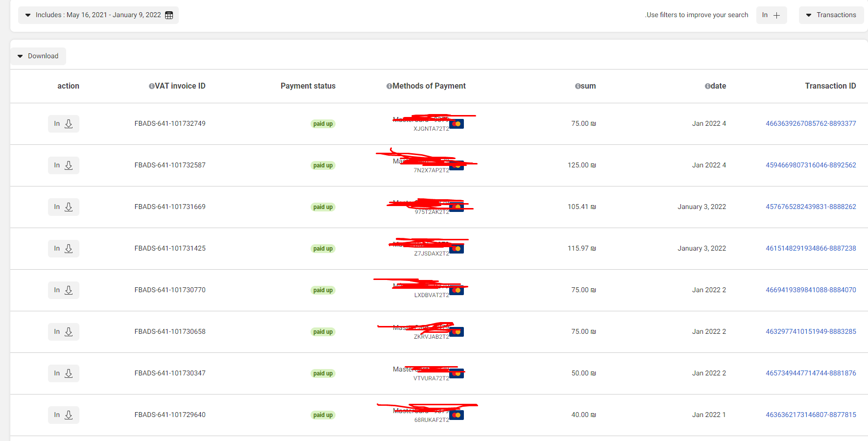Viewport: 868px width, 441px height.
Task: Click the paid up badge for invoice FBADS-641-101732749
Action: (323, 124)
